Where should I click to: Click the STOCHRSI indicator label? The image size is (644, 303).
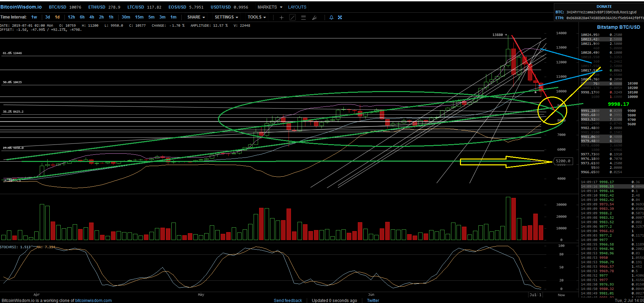pyautogui.click(x=15, y=247)
